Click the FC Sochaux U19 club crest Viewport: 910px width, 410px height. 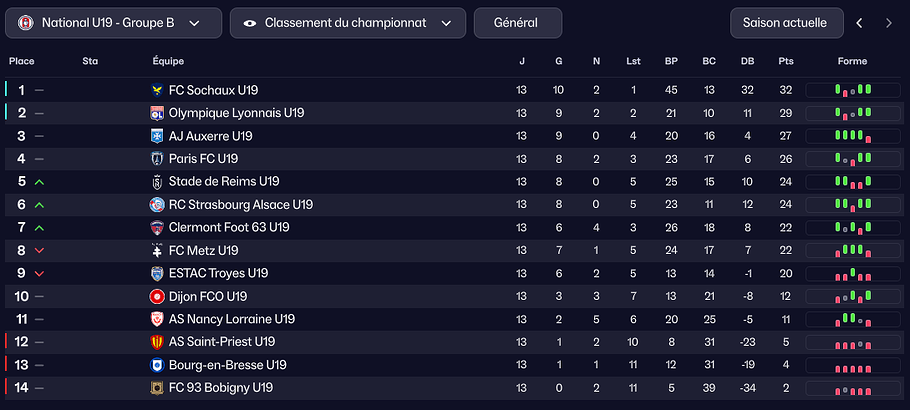(x=157, y=90)
